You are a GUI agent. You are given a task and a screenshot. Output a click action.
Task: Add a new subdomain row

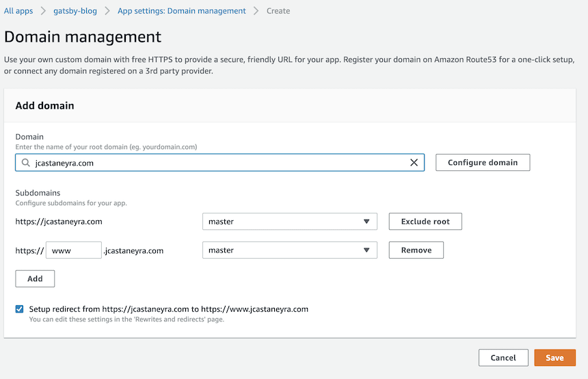pos(35,278)
